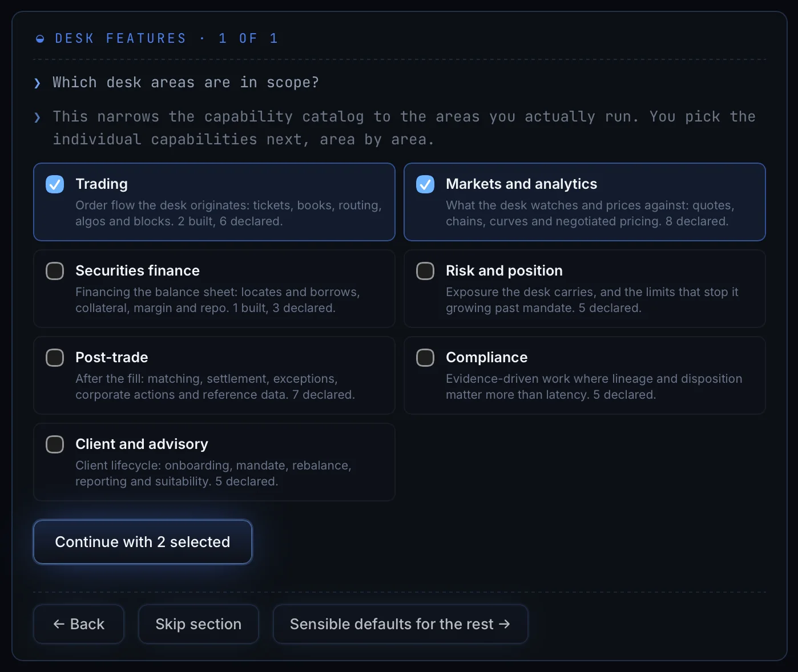Click the Post-trade card title

(x=112, y=358)
